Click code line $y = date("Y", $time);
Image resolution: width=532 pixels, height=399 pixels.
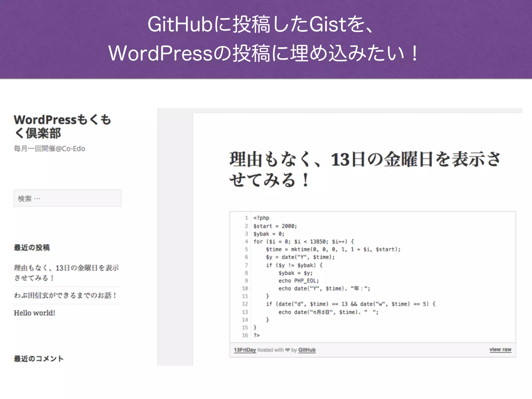click(x=300, y=257)
